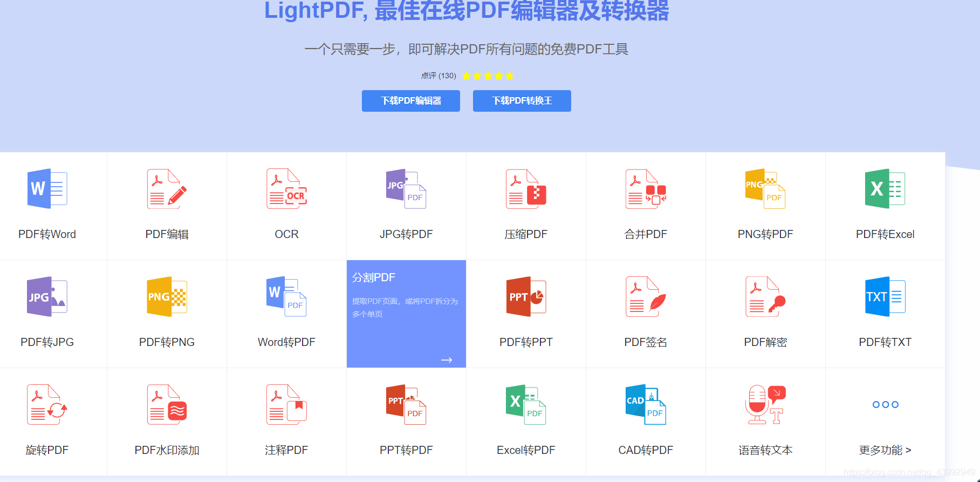Click the 语音转文本 label text

pyautogui.click(x=765, y=450)
